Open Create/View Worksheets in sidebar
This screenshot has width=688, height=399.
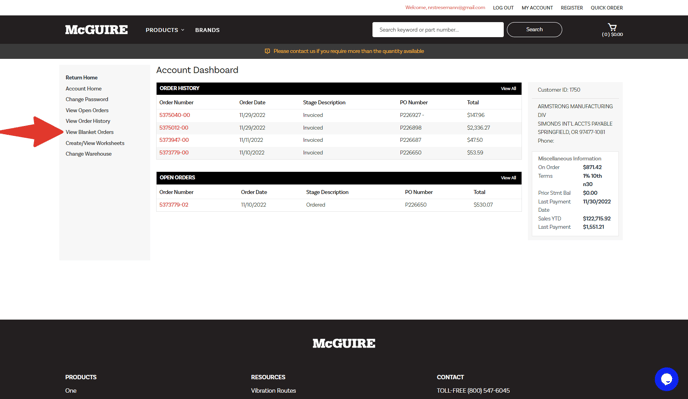tap(95, 143)
